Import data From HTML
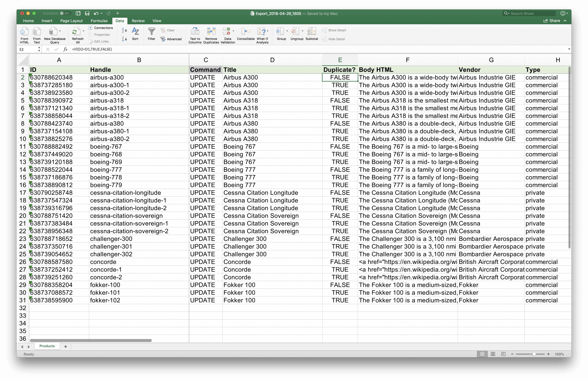Viewport: 588px width, 381px height. (24, 31)
